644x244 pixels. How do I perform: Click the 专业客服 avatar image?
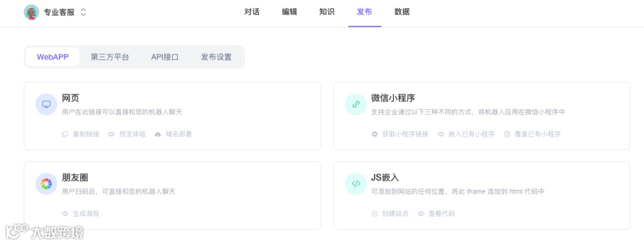point(31,12)
